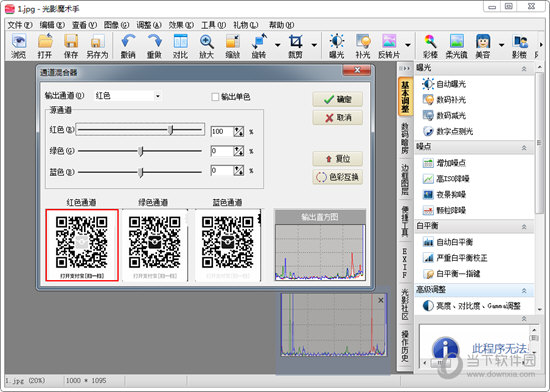Screen dimensions: 550x392
Task: Enable the 输出单色 checkbox
Action: [x=215, y=97]
